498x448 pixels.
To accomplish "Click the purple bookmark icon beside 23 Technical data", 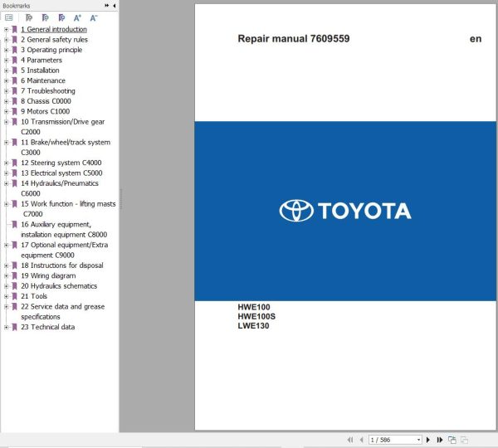I will point(14,327).
